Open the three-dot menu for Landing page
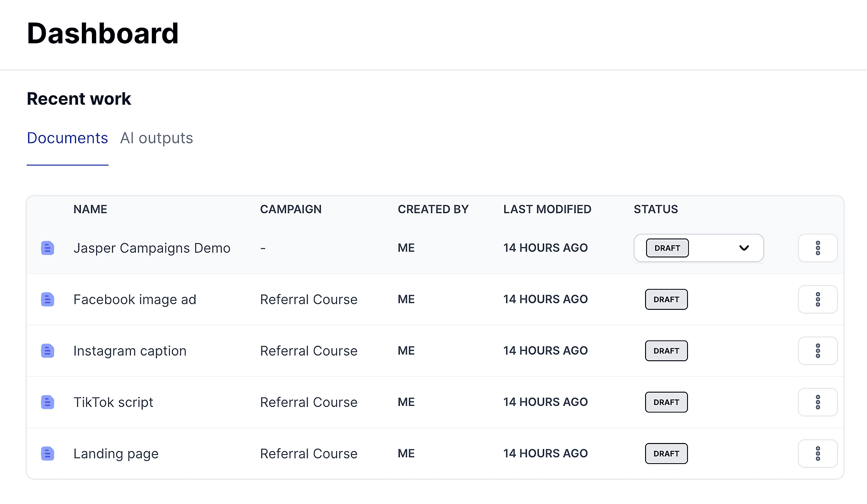This screenshot has height=504, width=867. 818,453
